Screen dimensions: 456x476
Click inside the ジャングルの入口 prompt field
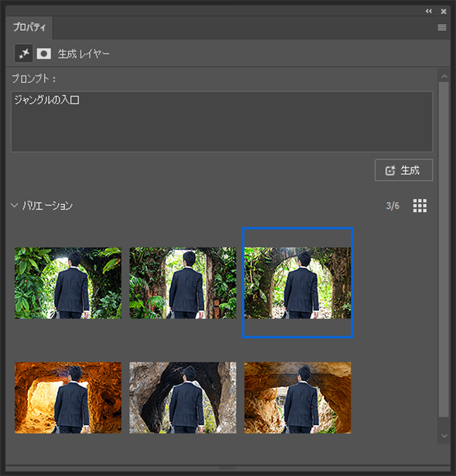[x=222, y=122]
